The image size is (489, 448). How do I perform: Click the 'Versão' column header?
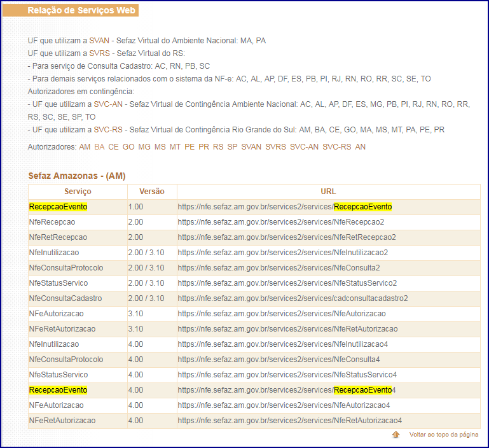click(x=152, y=192)
